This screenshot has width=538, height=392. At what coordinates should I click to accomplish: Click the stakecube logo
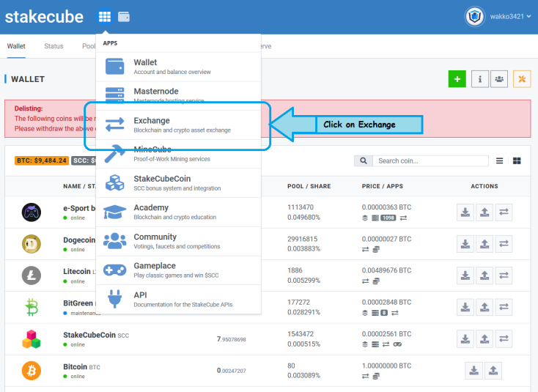point(44,16)
